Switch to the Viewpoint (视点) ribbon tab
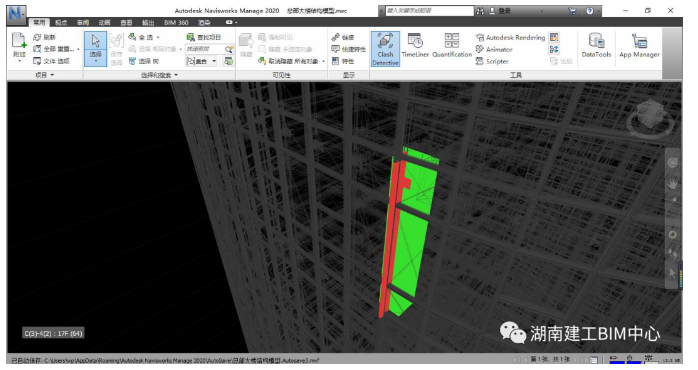The height and width of the screenshot is (370, 698). (x=61, y=22)
